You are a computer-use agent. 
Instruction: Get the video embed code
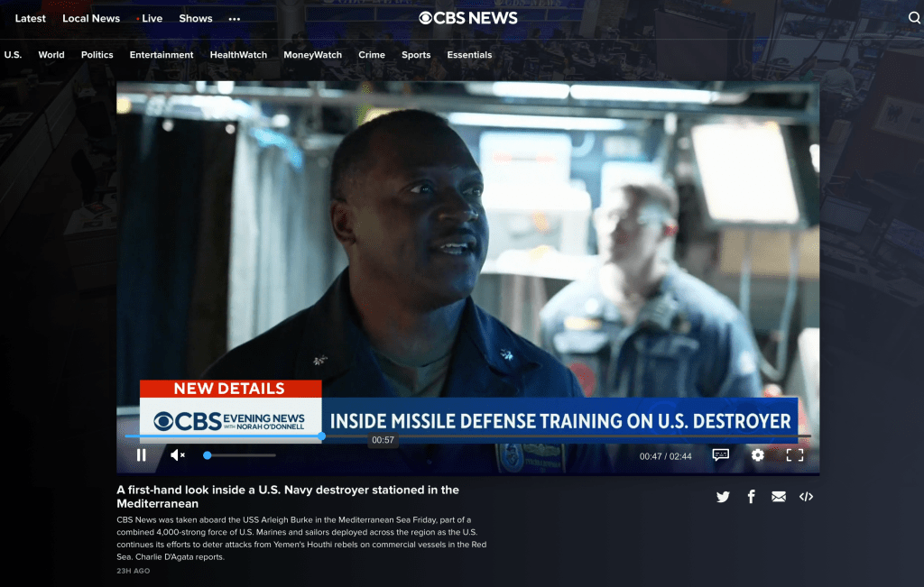(x=806, y=497)
